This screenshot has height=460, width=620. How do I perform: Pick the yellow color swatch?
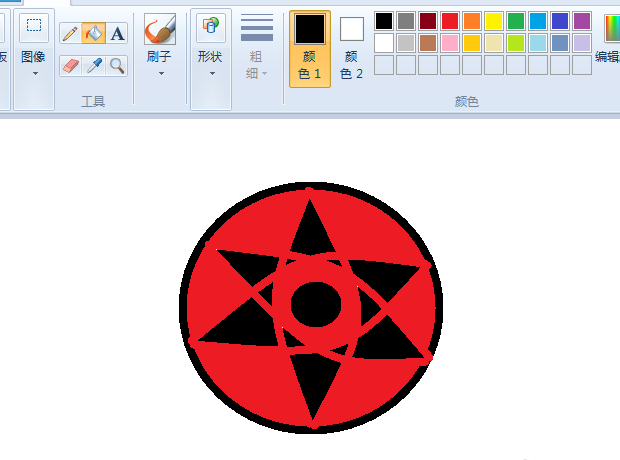494,21
